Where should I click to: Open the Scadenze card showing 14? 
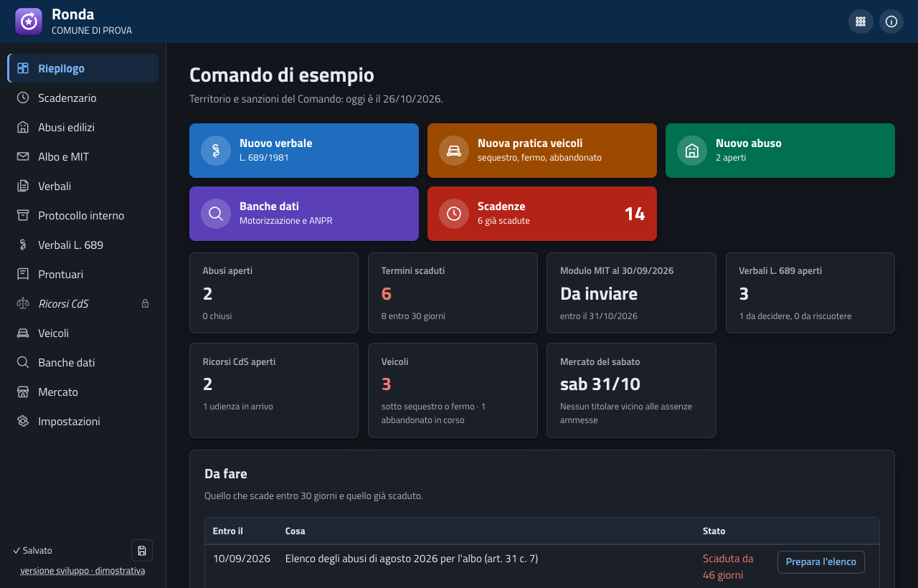pyautogui.click(x=542, y=214)
